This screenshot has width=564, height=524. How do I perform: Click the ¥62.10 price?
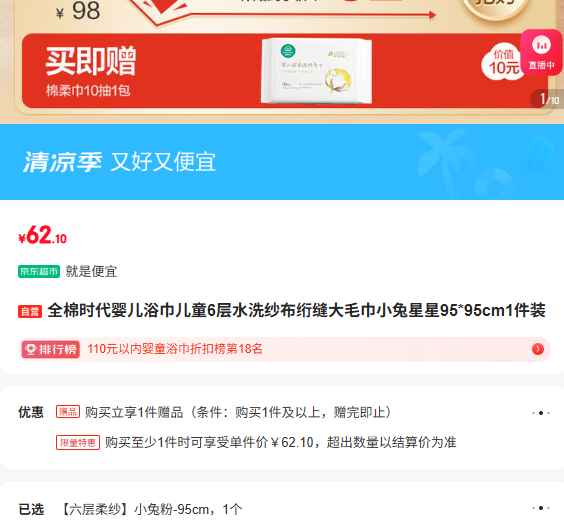pos(42,235)
